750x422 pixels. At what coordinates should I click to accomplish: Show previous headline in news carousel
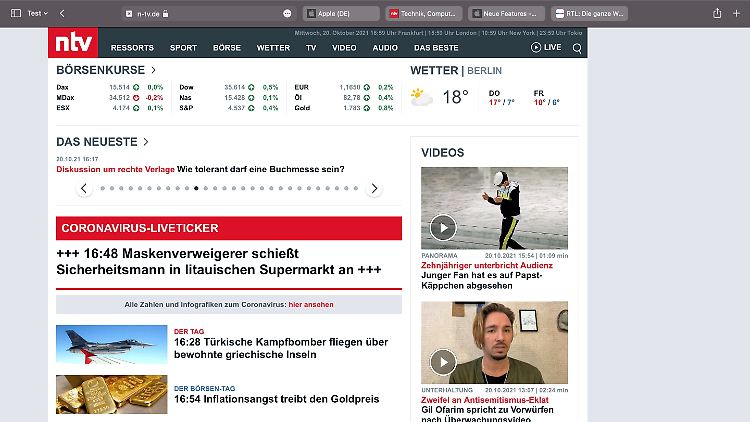pyautogui.click(x=84, y=188)
